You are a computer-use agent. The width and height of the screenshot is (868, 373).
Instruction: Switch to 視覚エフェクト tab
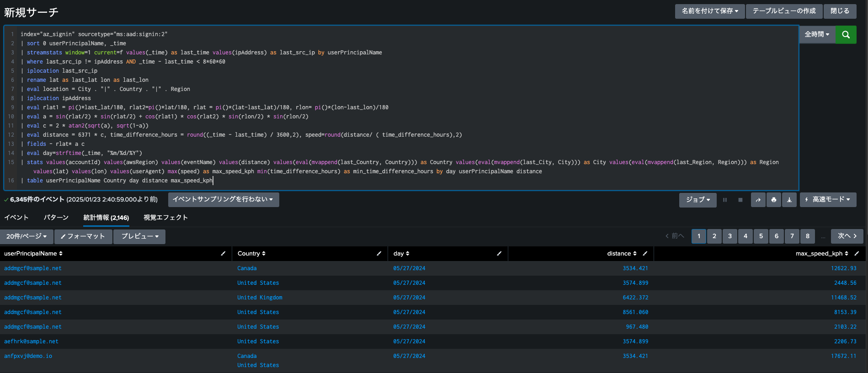point(166,218)
